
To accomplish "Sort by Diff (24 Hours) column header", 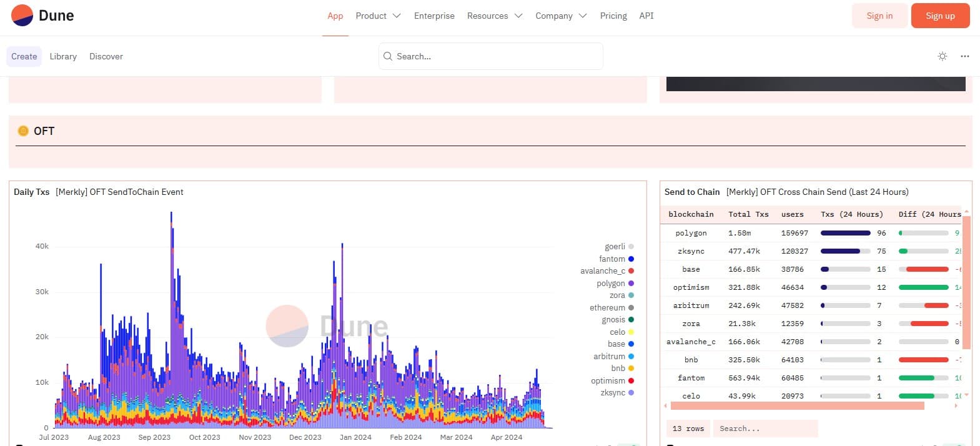I will pos(930,214).
